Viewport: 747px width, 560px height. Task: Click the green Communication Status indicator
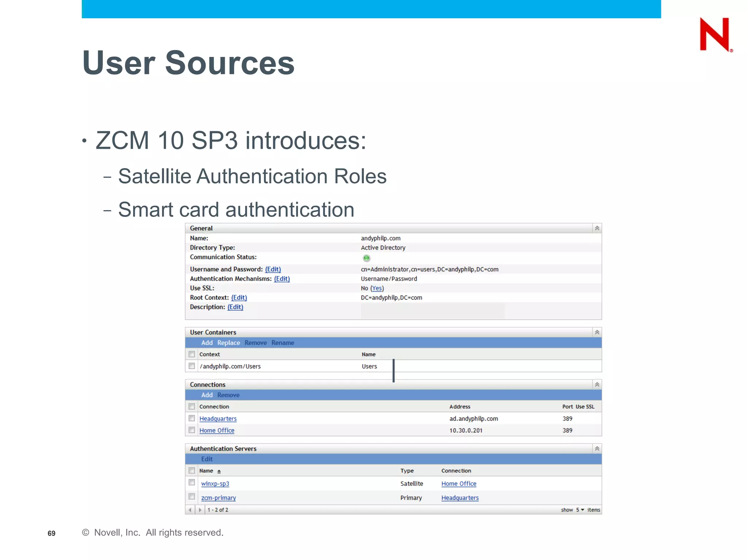tap(367, 258)
